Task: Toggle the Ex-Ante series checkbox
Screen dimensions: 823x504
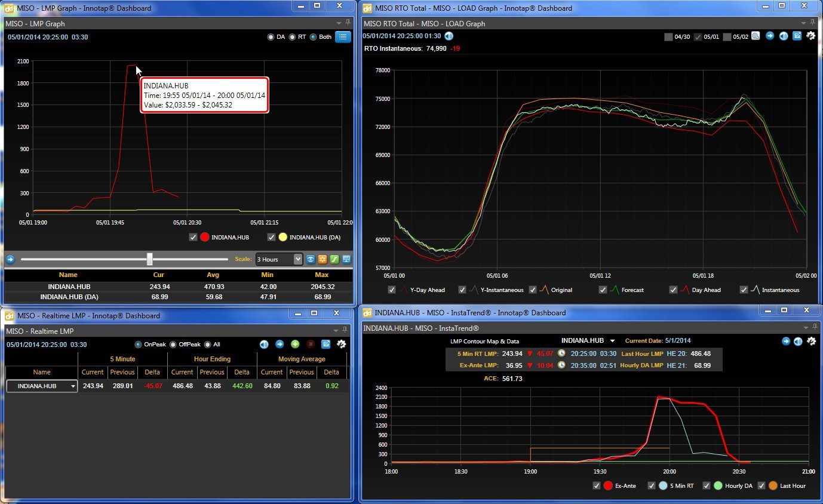Action: click(597, 485)
